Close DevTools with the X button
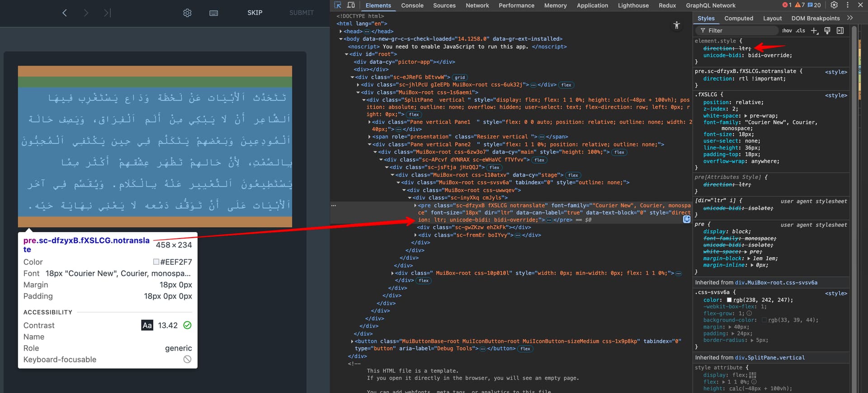Viewport: 868px width, 393px height. 860,5
